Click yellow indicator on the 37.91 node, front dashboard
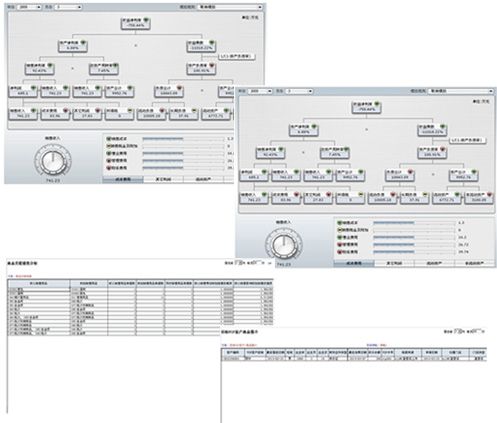The width and height of the screenshot is (497, 423). click(x=425, y=195)
